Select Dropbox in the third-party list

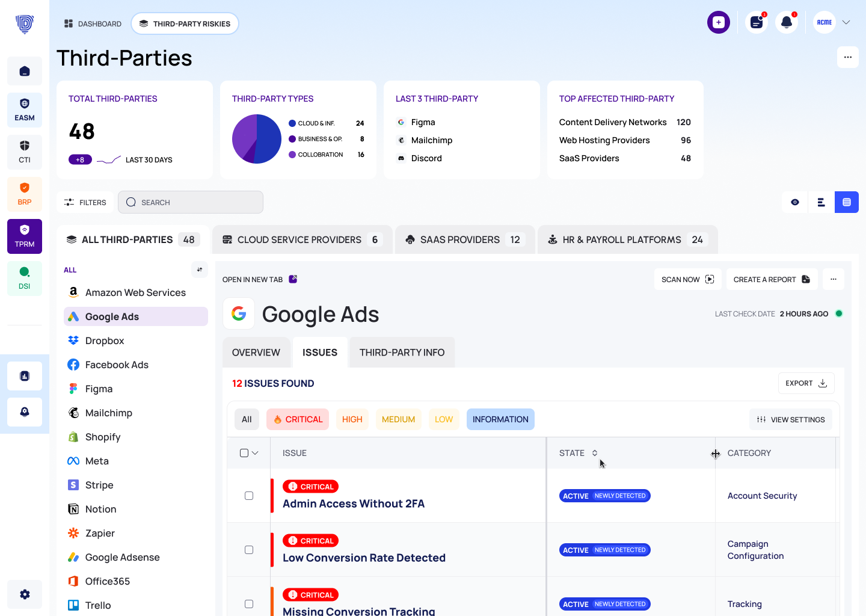point(136,340)
